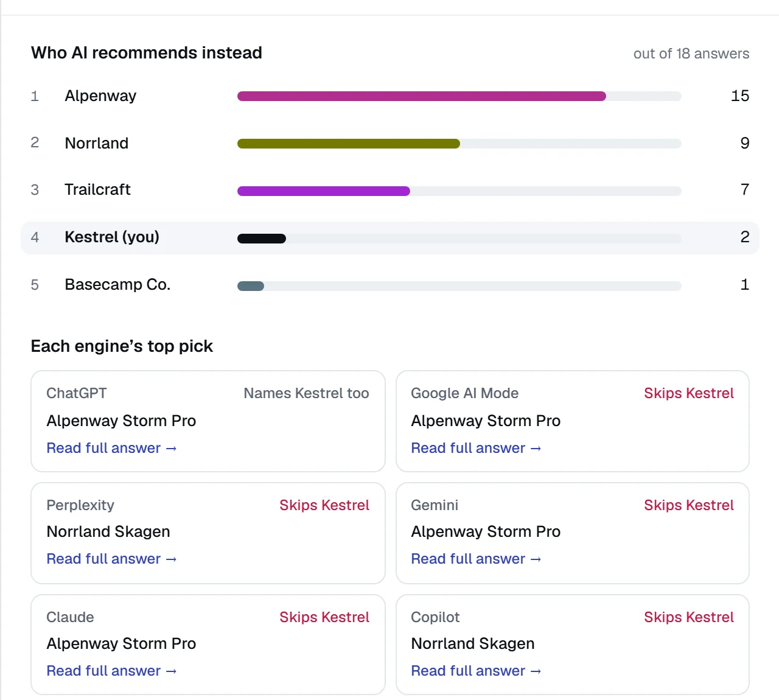The image size is (779, 700).
Task: Click the Copilot engine name
Action: click(x=435, y=617)
